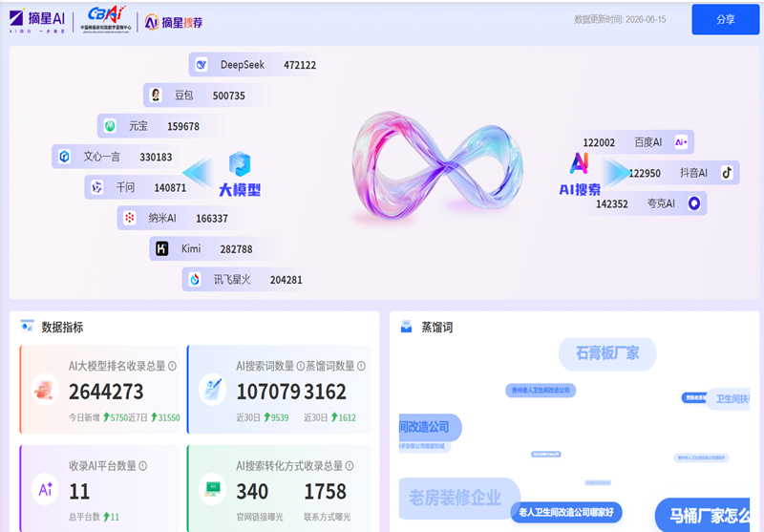Click the 大模型 cube icon
Screen dimensions: 764x532
(240, 163)
